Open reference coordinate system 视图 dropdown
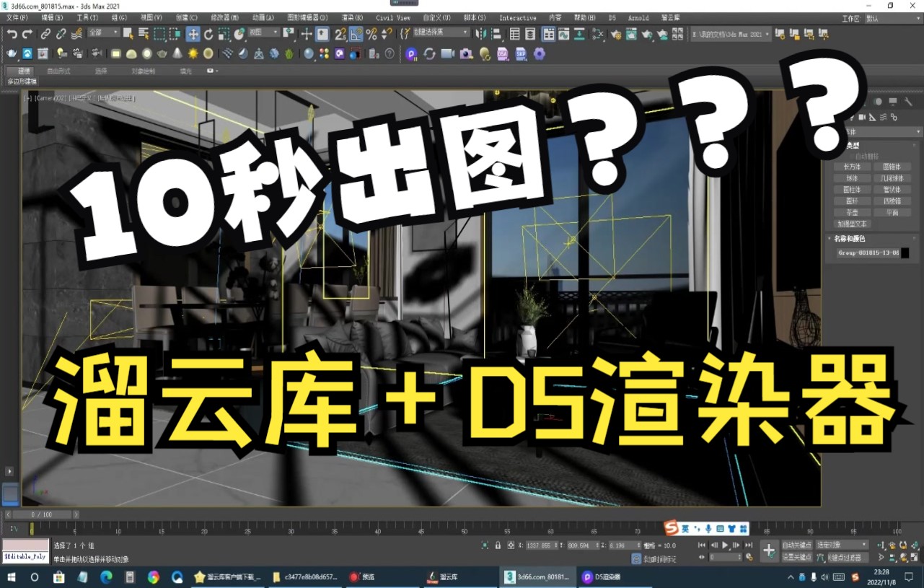The height and width of the screenshot is (588, 924). click(x=264, y=32)
